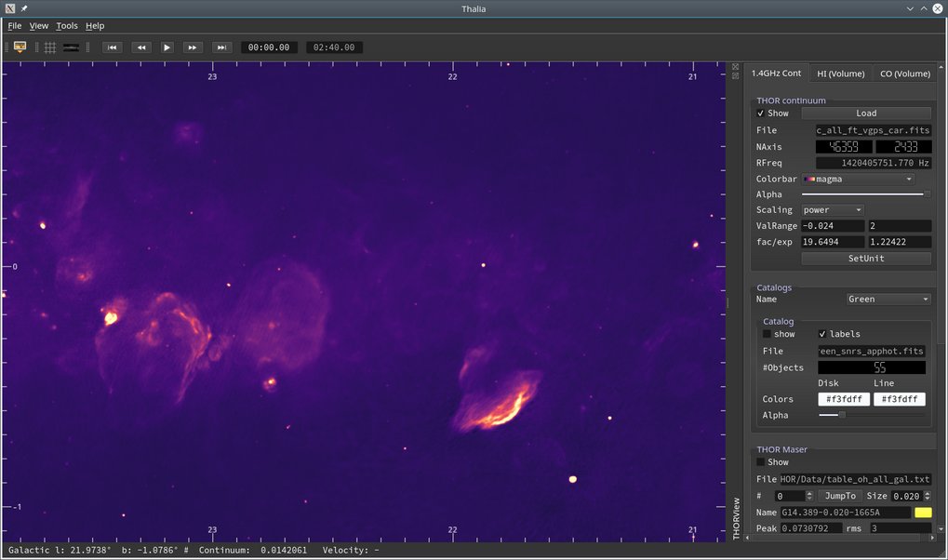Viewport: 948px width, 560px height.
Task: Click the Disk color swatch #f3fdff
Action: (844, 399)
